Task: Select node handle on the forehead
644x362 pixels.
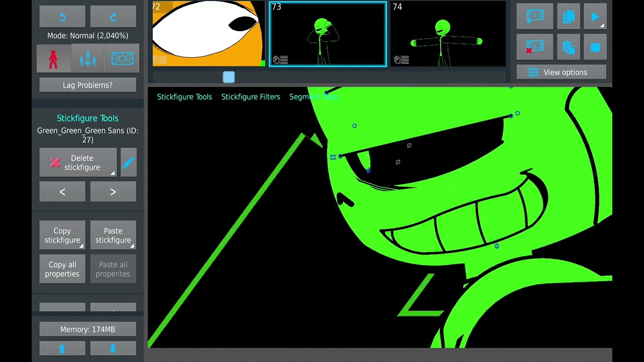Action: pos(355,126)
